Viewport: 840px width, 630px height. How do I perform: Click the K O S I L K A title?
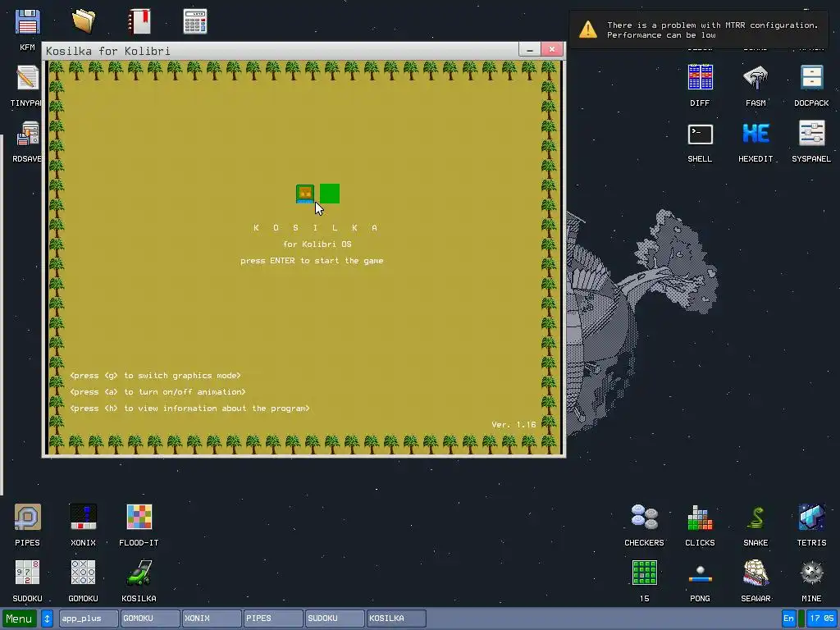(x=316, y=228)
